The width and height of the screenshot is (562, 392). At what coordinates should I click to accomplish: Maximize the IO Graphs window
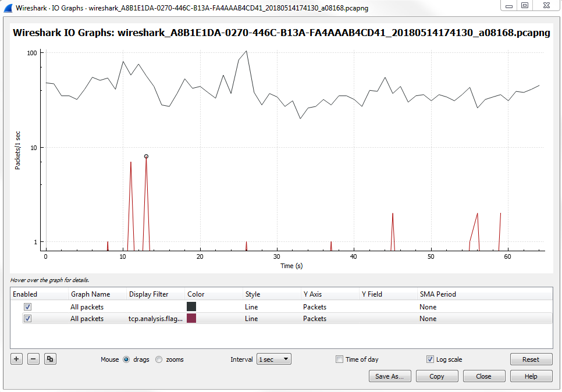click(x=525, y=5)
